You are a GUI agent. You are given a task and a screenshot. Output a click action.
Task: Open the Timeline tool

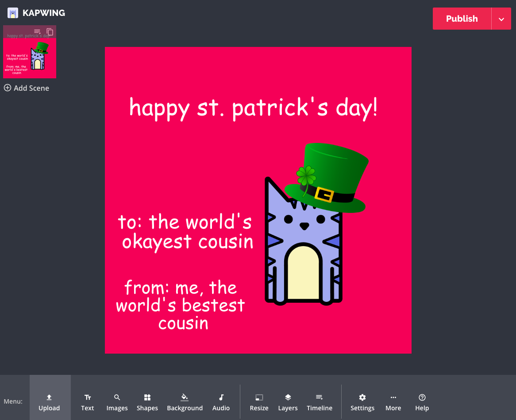319,402
